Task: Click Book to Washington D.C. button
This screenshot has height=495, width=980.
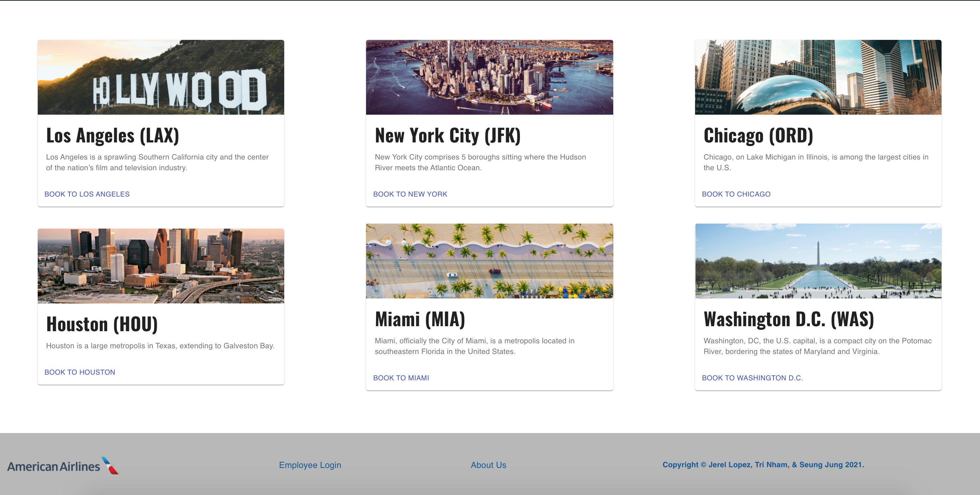Action: (752, 378)
